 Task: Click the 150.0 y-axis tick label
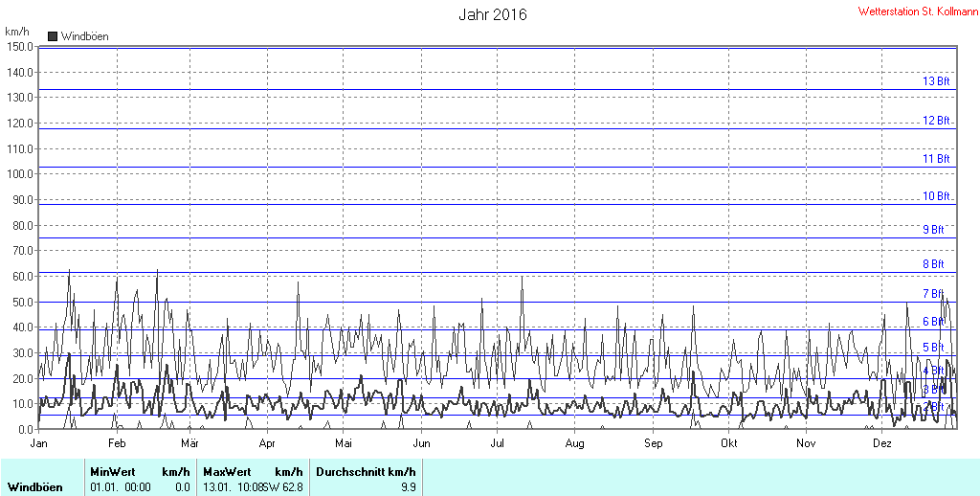point(20,47)
